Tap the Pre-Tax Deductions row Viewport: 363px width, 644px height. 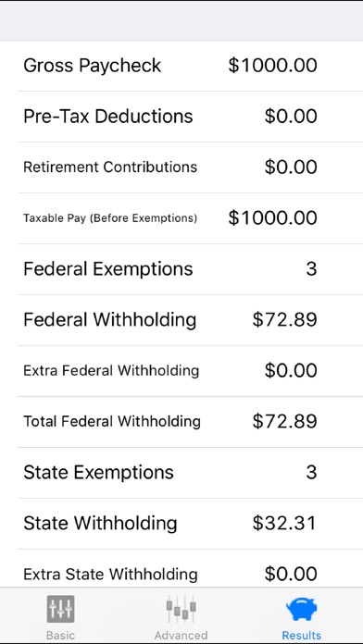[x=181, y=117]
